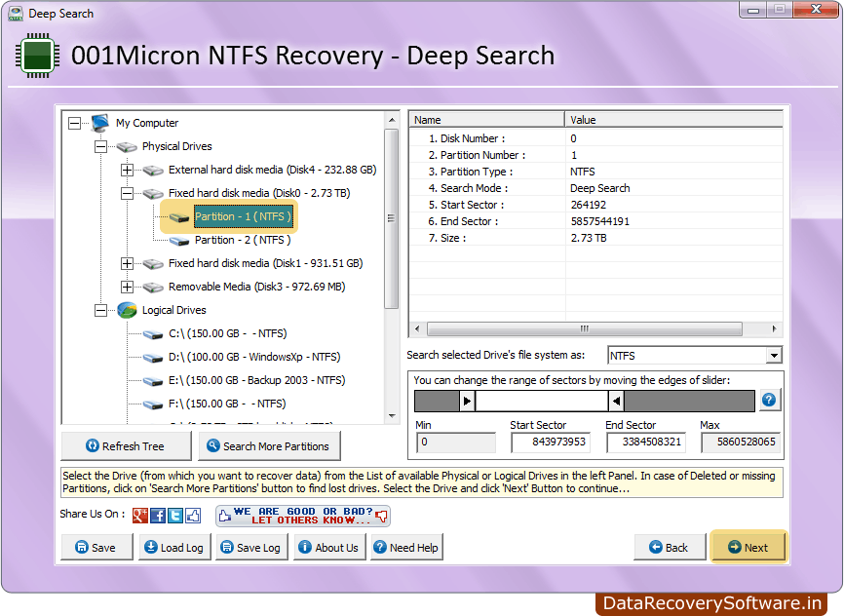Click the Name column header
The image size is (844, 616).
click(x=486, y=120)
